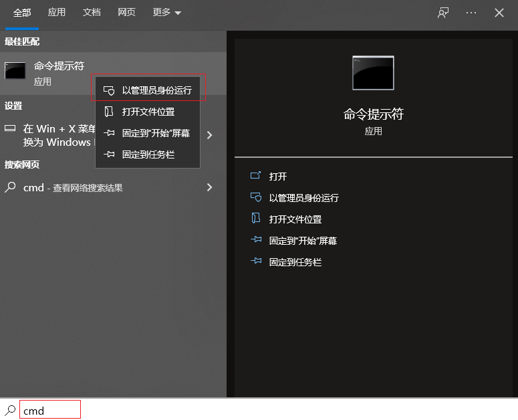Screen dimensions: 518x420
Task: Click 以管理员身份运行 in right panel
Action: click(303, 198)
